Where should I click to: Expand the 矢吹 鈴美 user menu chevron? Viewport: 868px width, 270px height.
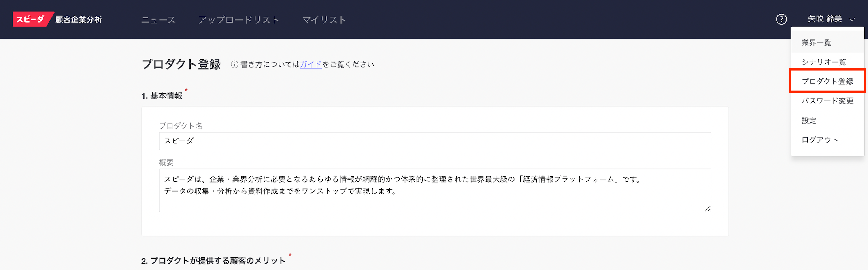click(851, 19)
